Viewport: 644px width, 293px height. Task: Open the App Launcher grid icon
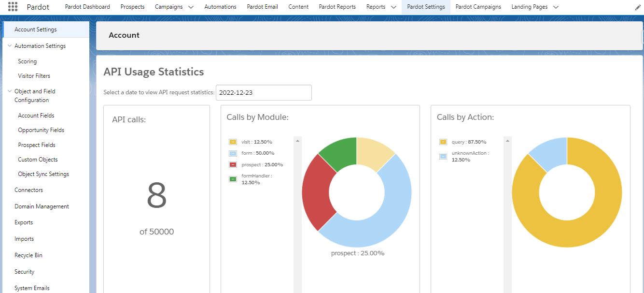point(13,7)
